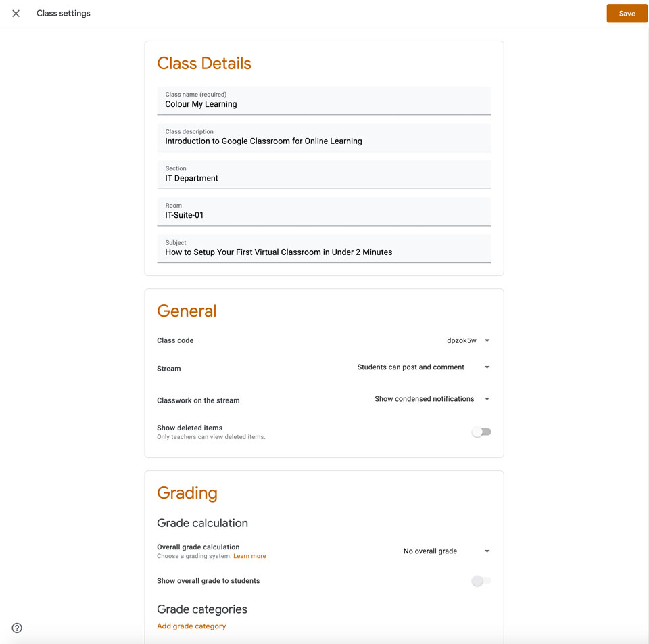
Task: Edit the Class description text
Action: coord(324,141)
